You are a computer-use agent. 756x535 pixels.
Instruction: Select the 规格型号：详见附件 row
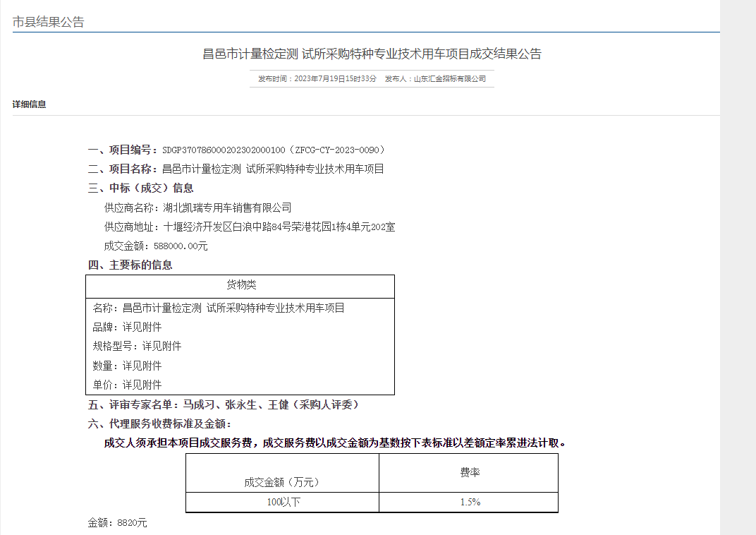tap(137, 346)
